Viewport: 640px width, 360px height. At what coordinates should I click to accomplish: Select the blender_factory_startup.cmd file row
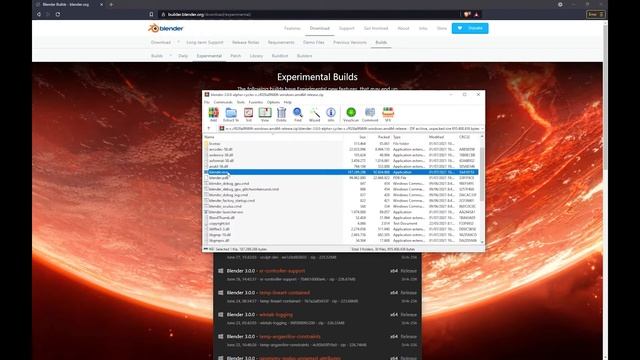341,201
